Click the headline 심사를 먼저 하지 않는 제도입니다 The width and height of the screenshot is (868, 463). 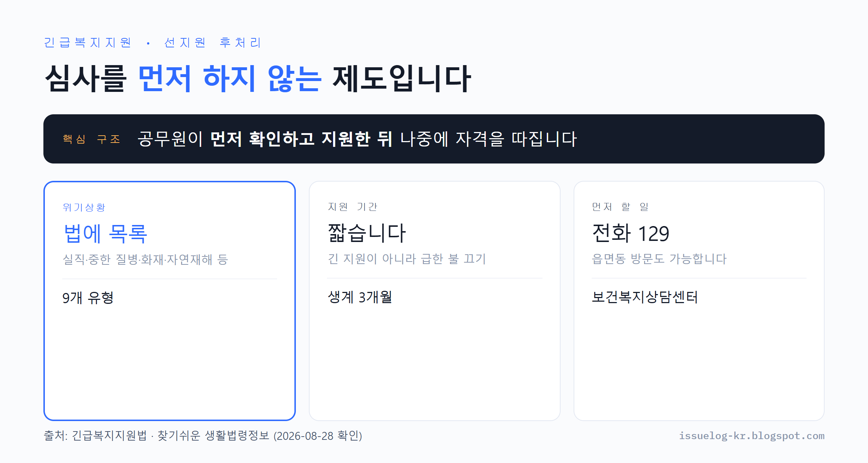point(258,78)
